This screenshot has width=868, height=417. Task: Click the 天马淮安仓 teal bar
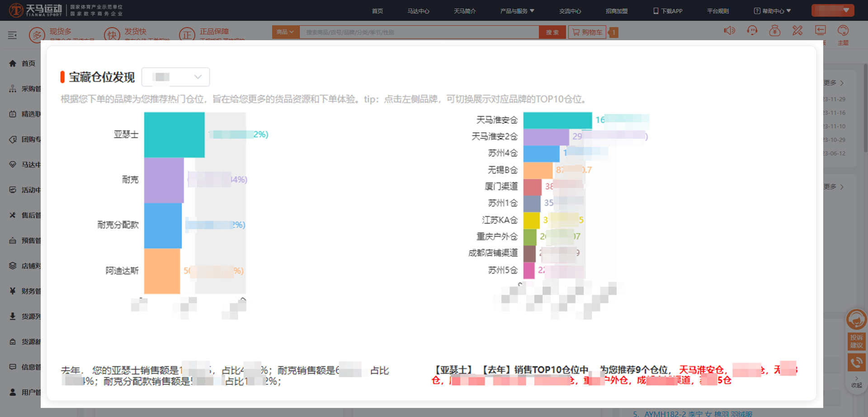[557, 120]
